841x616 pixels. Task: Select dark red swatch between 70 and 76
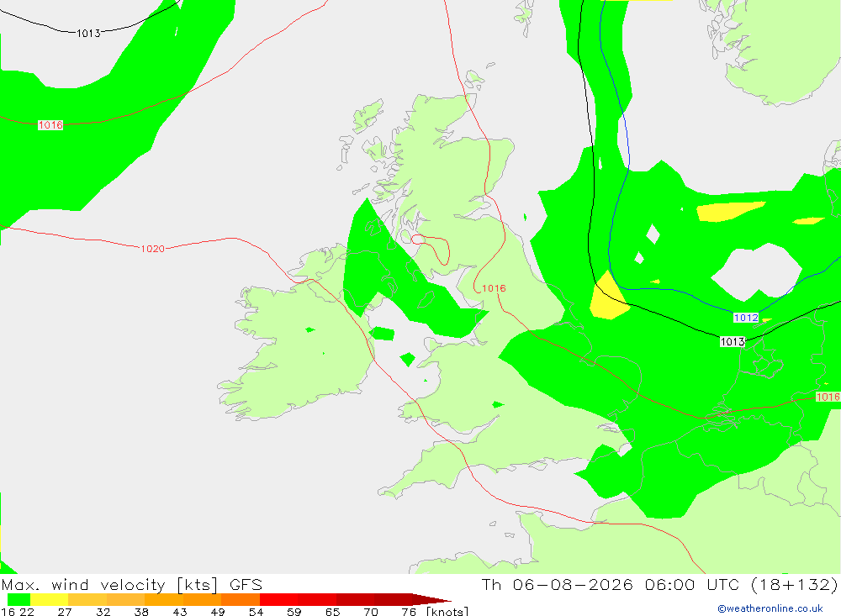coord(394,599)
